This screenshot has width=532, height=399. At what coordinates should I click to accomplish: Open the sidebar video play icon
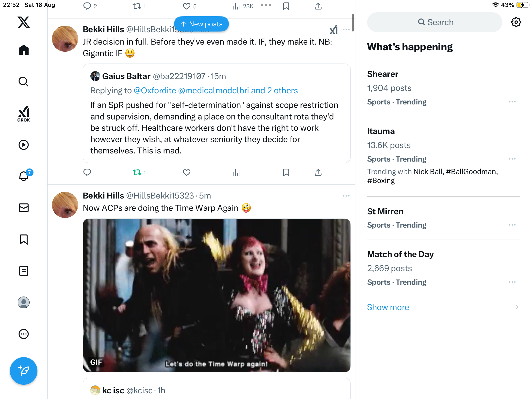coord(24,145)
